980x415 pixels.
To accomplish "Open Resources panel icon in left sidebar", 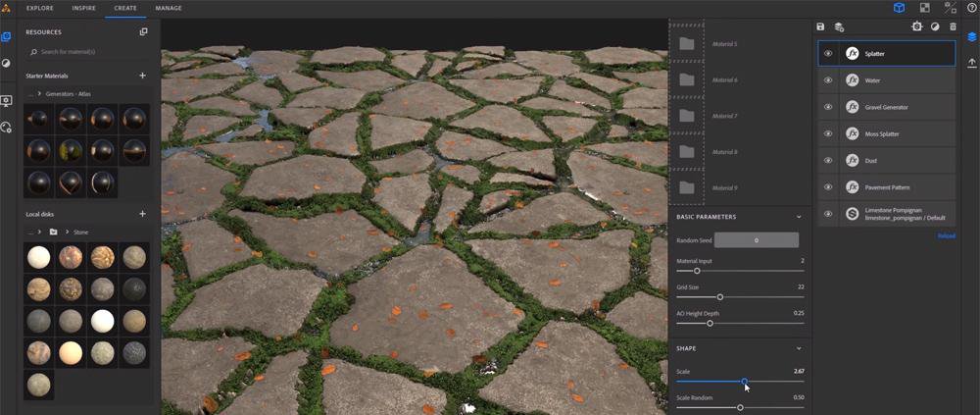I will point(6,36).
